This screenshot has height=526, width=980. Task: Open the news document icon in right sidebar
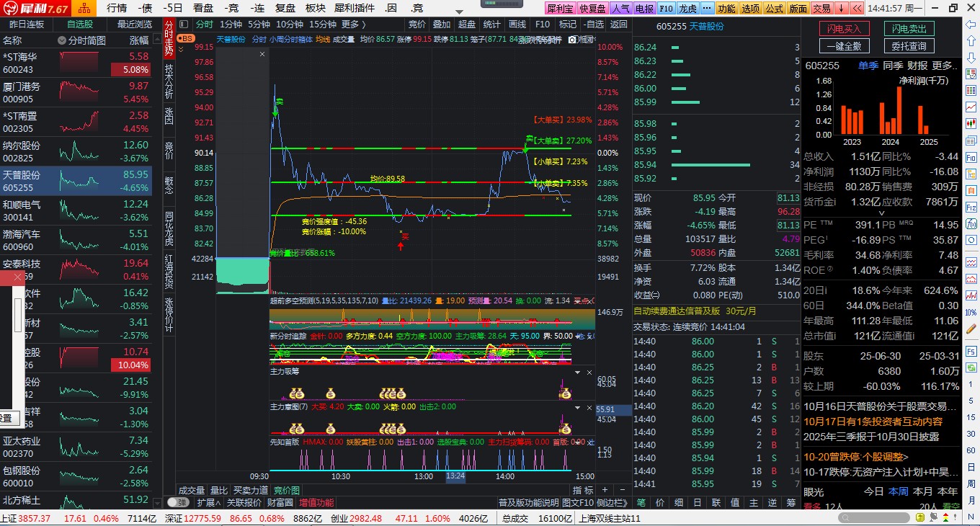tap(971, 140)
